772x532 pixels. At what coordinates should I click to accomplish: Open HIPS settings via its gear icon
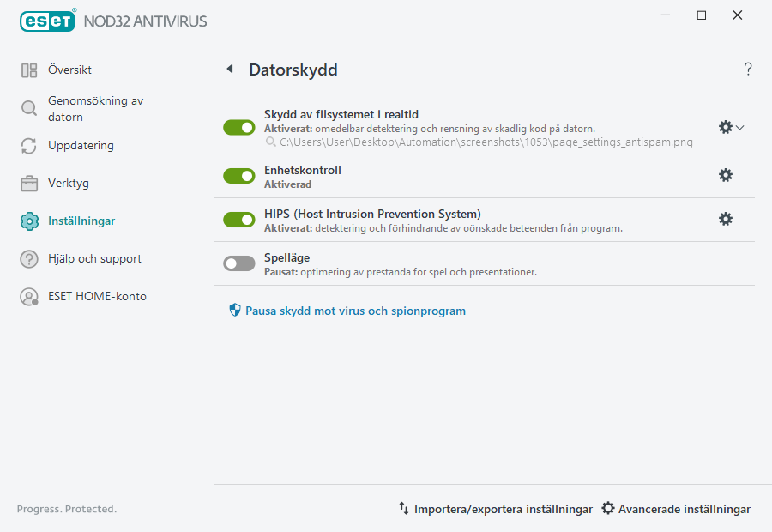pyautogui.click(x=726, y=219)
